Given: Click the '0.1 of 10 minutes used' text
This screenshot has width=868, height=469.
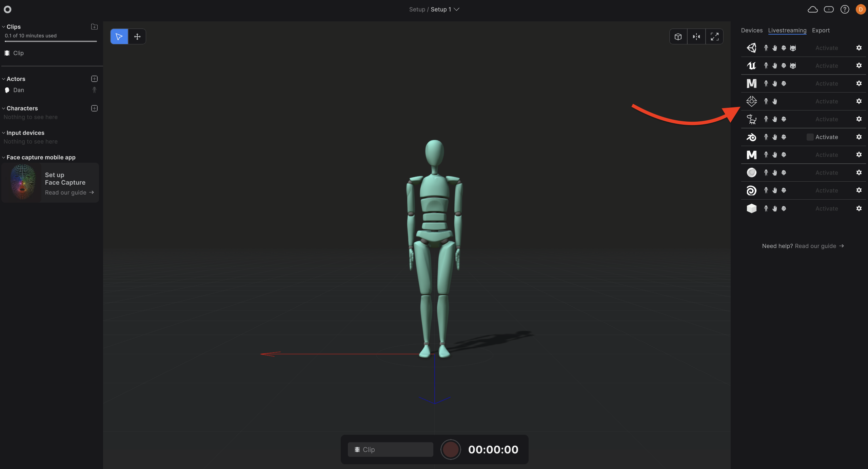Looking at the screenshot, I should click(x=31, y=36).
